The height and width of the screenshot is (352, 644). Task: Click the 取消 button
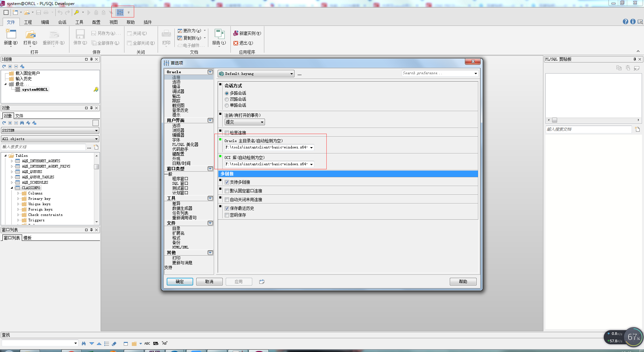click(209, 281)
